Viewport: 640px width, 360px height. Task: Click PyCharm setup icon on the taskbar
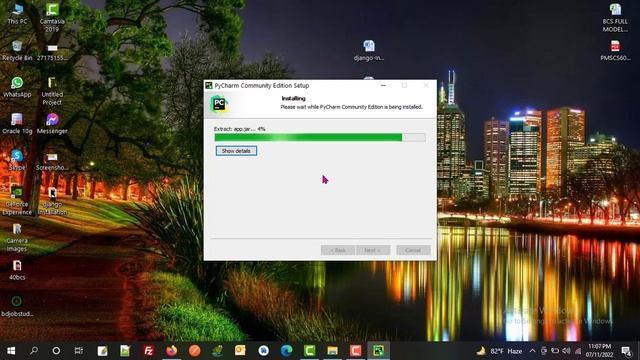[x=378, y=351]
